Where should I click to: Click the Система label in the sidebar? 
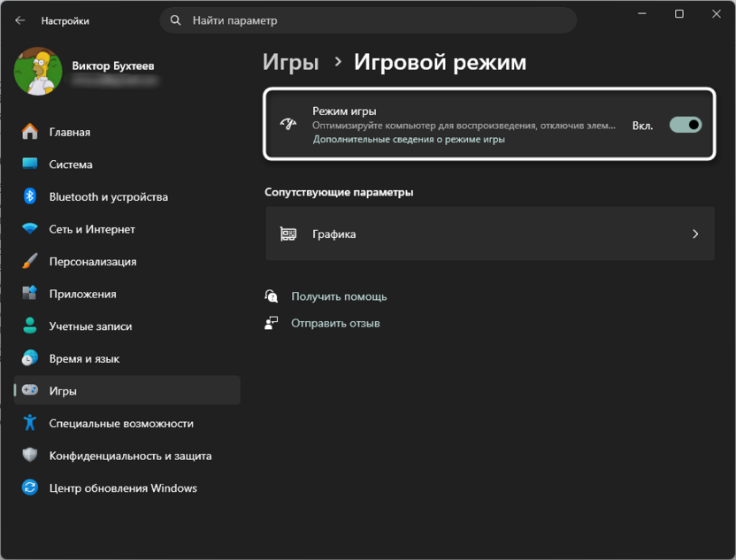pos(71,165)
